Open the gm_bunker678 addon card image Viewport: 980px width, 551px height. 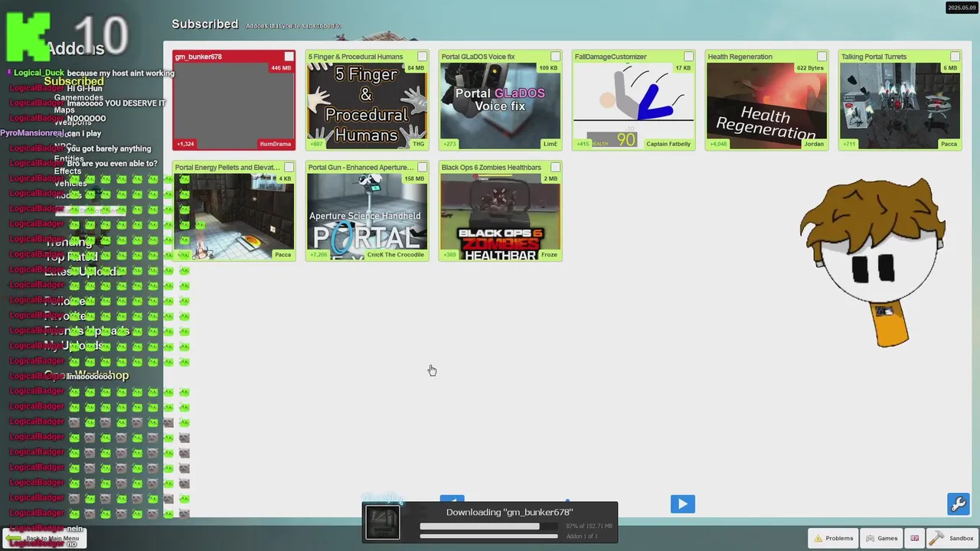(x=234, y=106)
